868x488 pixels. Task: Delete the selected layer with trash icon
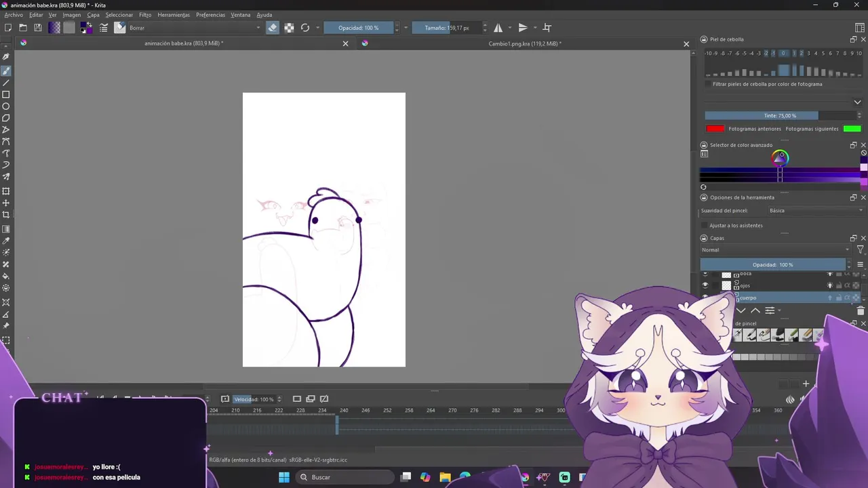coord(861,310)
